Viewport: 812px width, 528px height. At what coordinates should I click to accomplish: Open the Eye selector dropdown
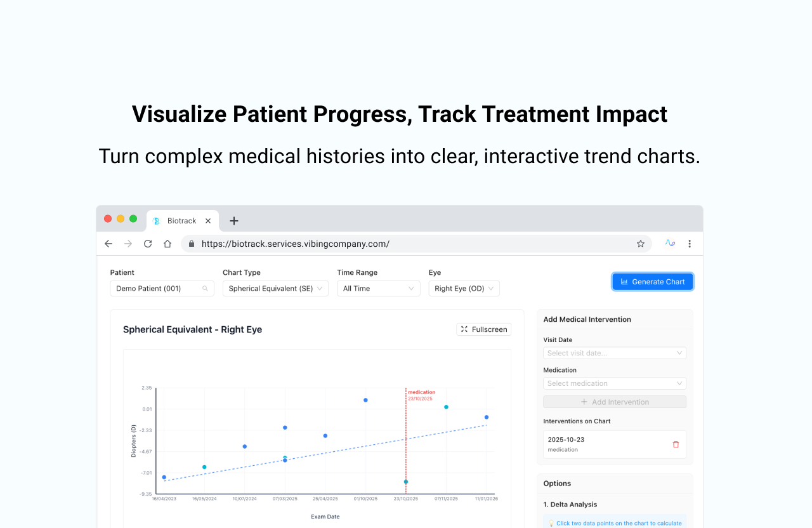click(464, 288)
